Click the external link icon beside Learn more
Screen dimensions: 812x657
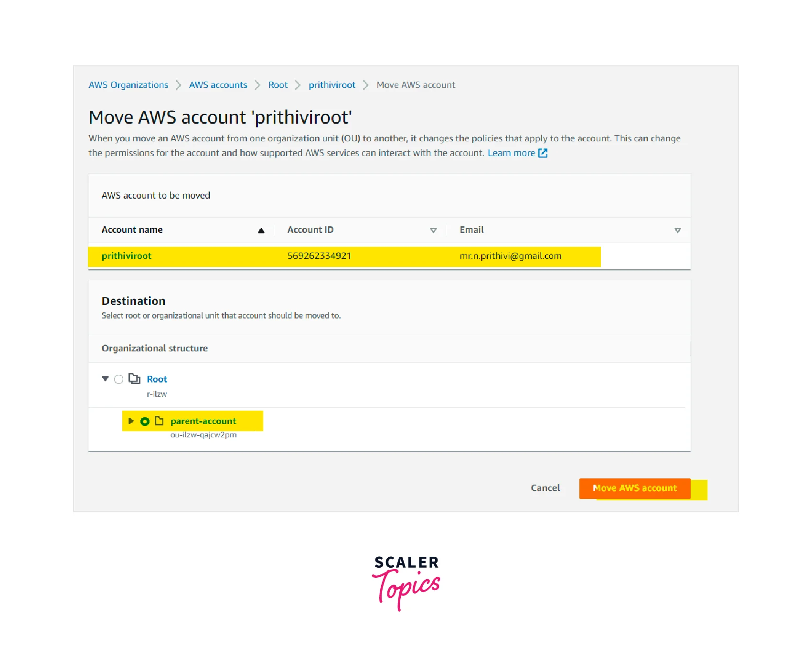point(543,153)
